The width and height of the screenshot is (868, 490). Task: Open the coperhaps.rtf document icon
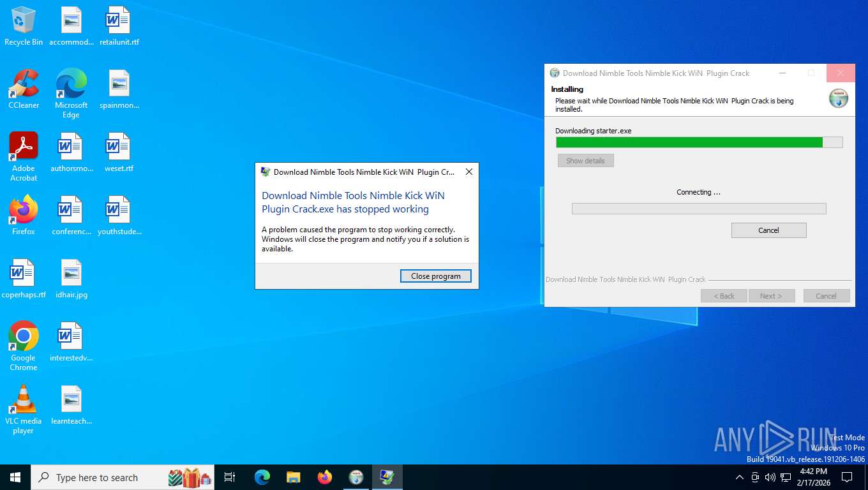tap(24, 279)
